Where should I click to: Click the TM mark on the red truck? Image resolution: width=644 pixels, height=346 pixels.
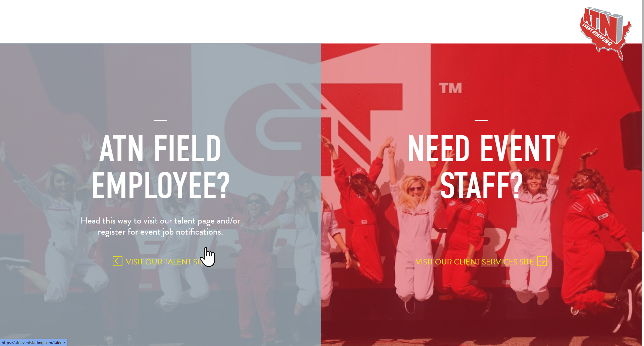pos(450,88)
